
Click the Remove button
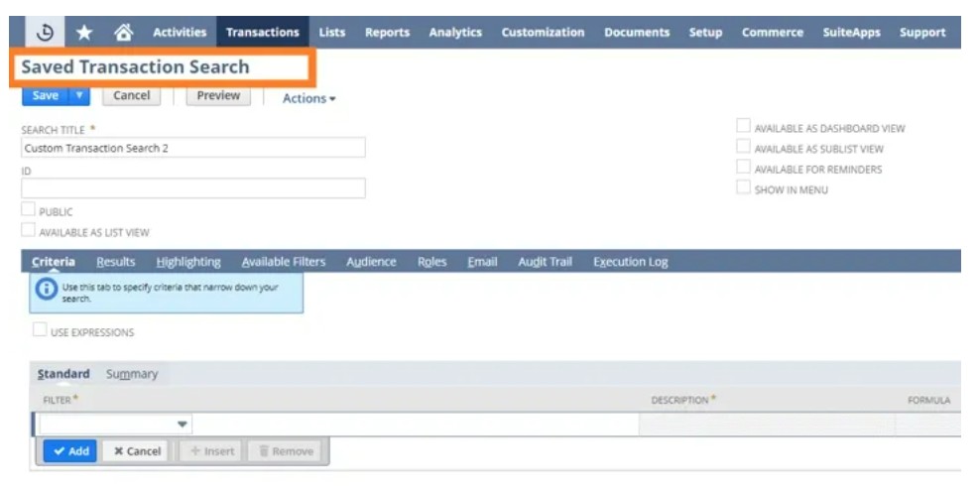tap(285, 451)
